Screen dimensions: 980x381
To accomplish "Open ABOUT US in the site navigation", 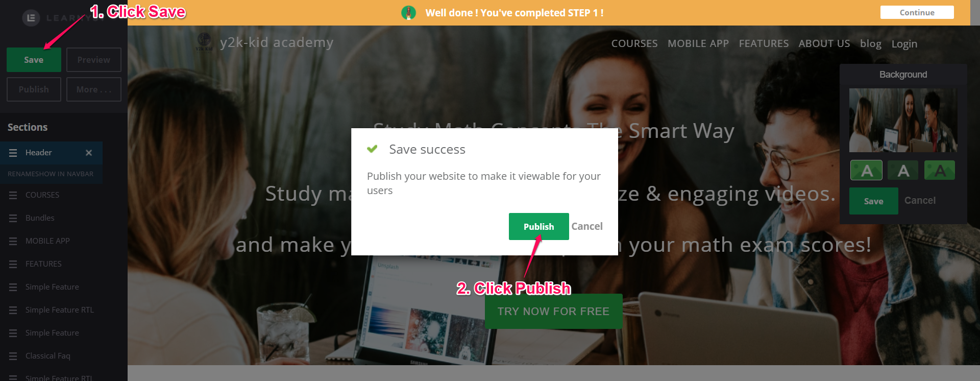I will pos(824,43).
